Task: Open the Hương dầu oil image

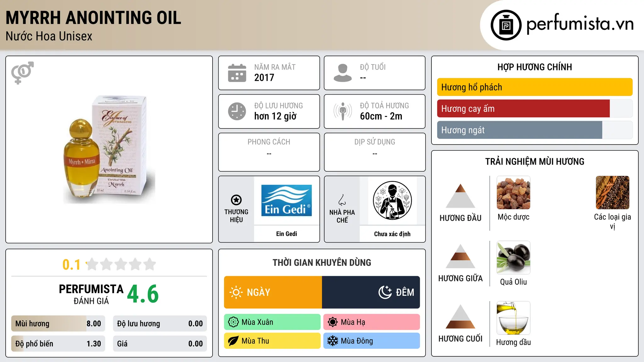Action: click(514, 318)
